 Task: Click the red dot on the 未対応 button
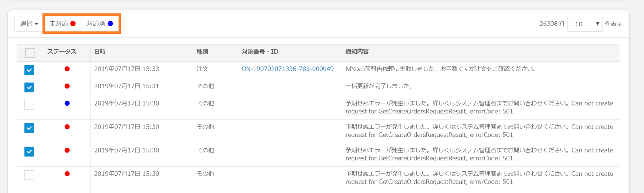73,24
